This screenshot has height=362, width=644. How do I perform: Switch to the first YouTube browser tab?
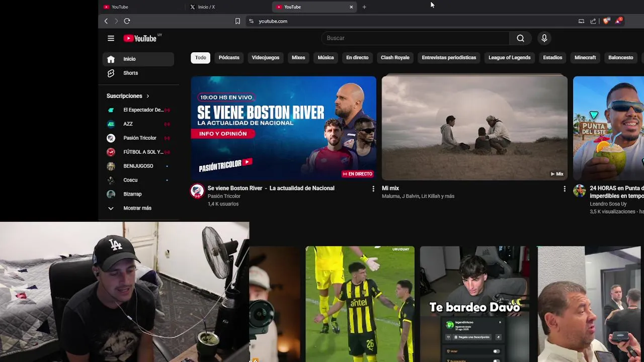(x=142, y=7)
